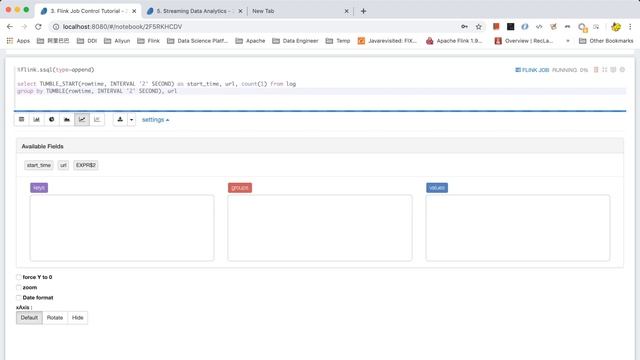
Task: Open a new browser tab
Action: click(363, 11)
